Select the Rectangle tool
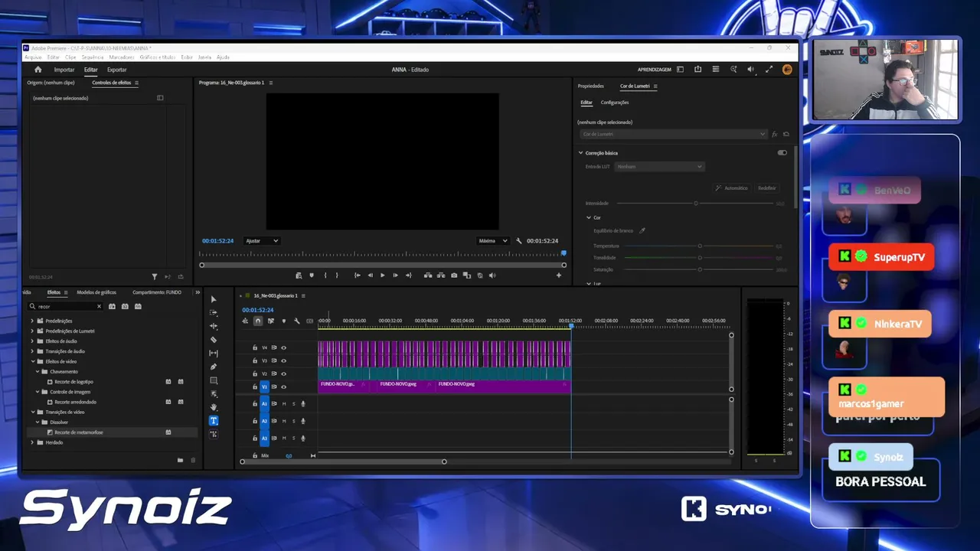The width and height of the screenshot is (980, 551). [x=214, y=380]
